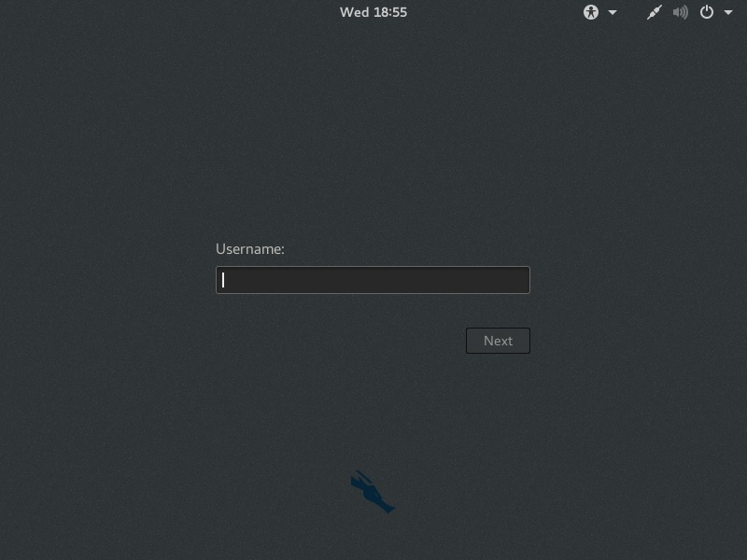Expand the accessibility menu arrow
Screen dimensions: 747x560
613,12
